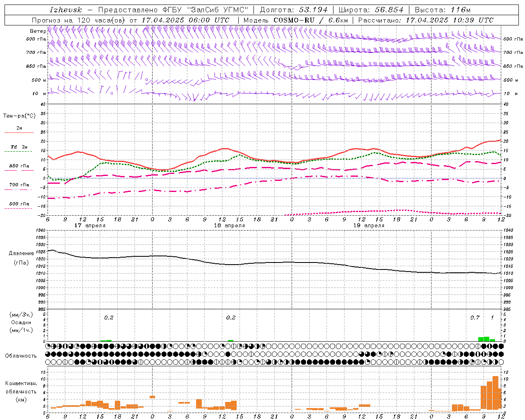Click the 700 гПа temperature legend entry
The height and width of the screenshot is (420, 525).
pos(19,185)
